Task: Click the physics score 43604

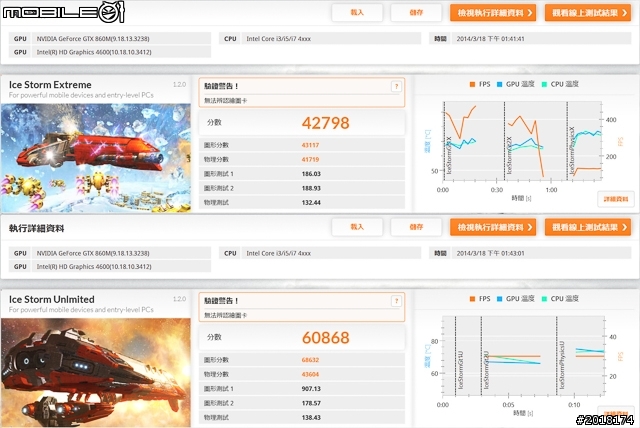Action: pyautogui.click(x=310, y=374)
